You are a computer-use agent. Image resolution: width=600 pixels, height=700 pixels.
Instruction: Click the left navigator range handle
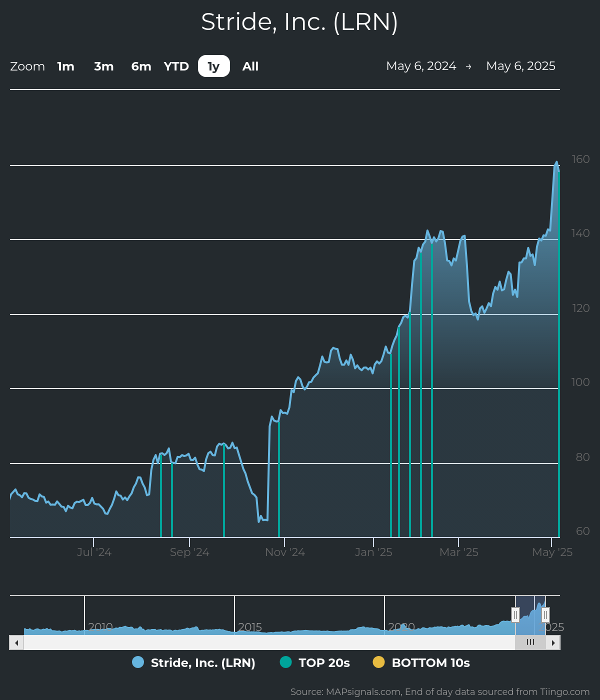pos(515,614)
